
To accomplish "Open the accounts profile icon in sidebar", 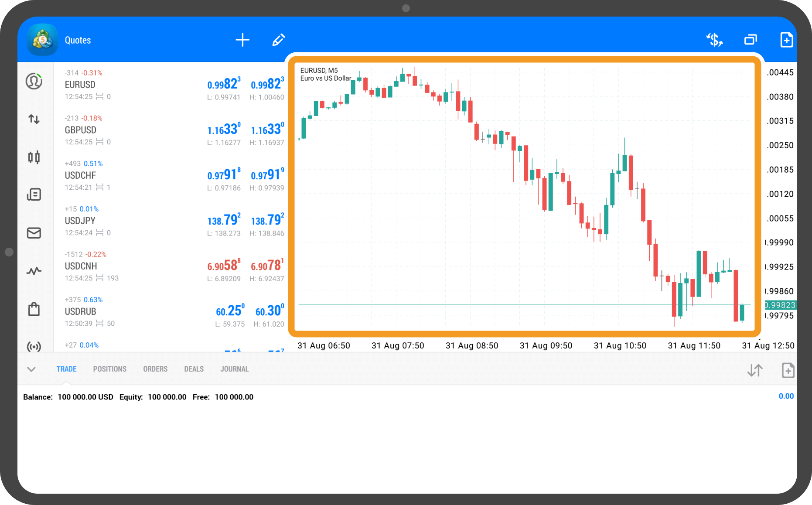I will (34, 81).
